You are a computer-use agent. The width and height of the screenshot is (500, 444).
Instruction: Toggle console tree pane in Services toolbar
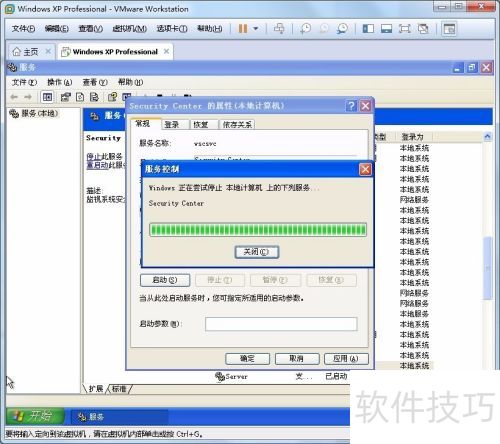(x=47, y=97)
